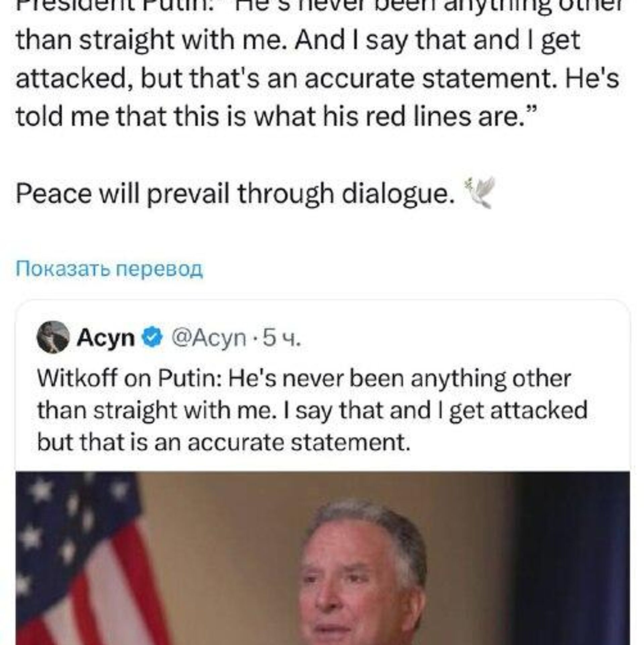This screenshot has height=645, width=644.
Task: Click "but that is an accurate statement." line
Action: click(224, 442)
